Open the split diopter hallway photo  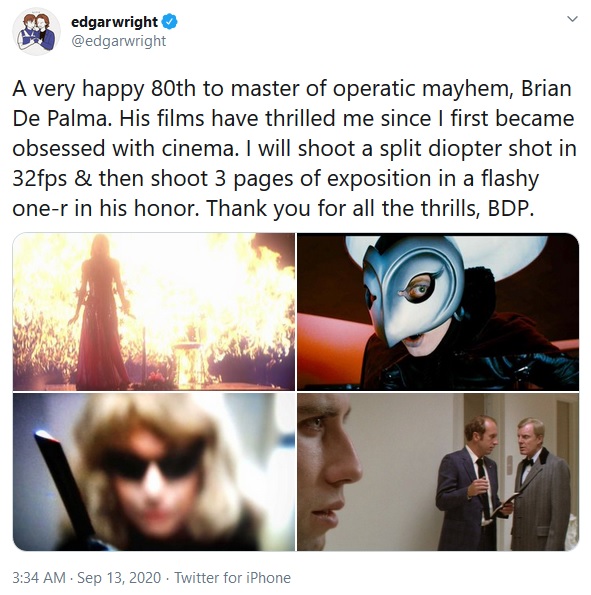coord(438,472)
